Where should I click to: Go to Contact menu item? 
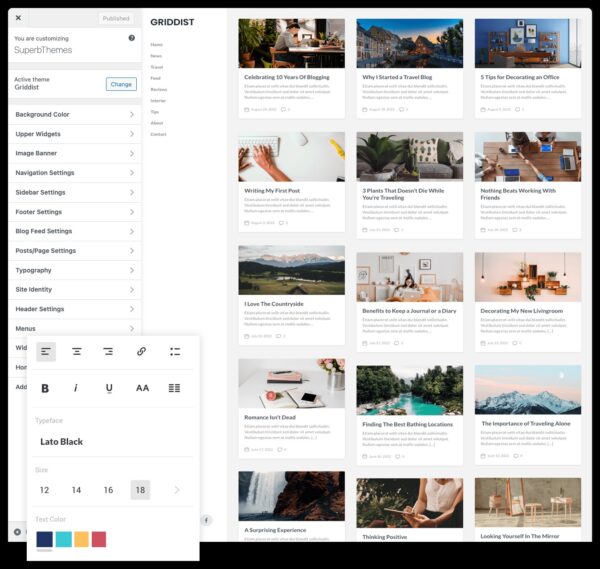[158, 134]
